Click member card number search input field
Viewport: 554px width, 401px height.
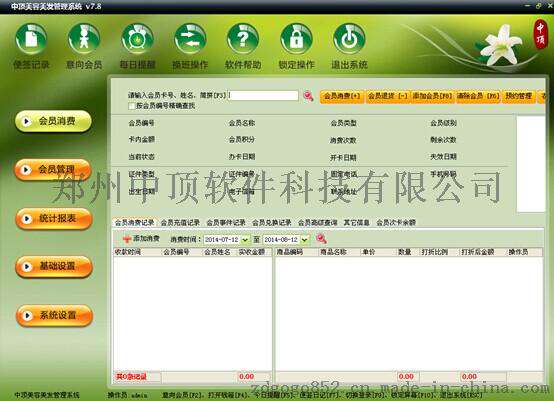(263, 95)
